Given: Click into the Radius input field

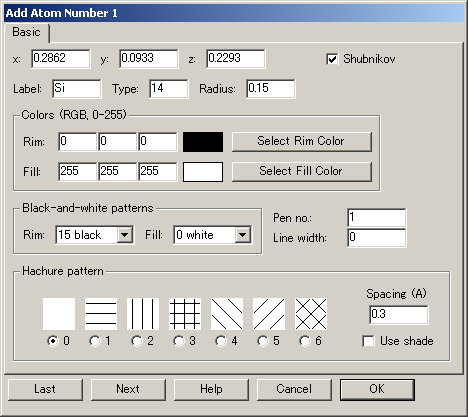Looking at the screenshot, I should pos(271,88).
